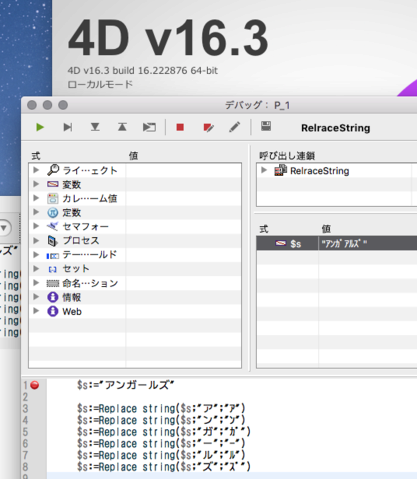Image resolution: width=417 pixels, height=479 pixels.
Task: Expand the テー…ールド row
Action: click(36, 255)
